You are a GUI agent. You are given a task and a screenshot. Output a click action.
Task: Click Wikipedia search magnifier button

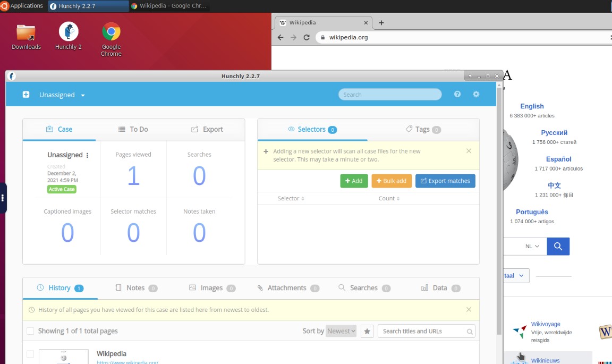[558, 247]
